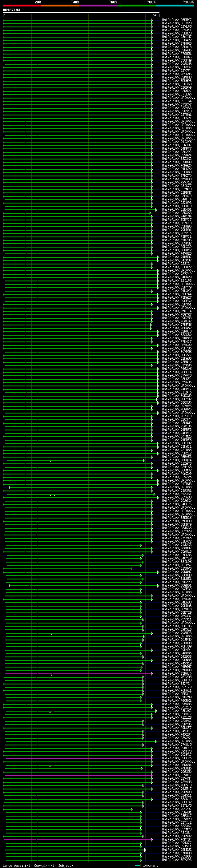This screenshot has width=197, height=868.
Task: Click the short green bar for Q01297
Action: (x=68, y=809)
